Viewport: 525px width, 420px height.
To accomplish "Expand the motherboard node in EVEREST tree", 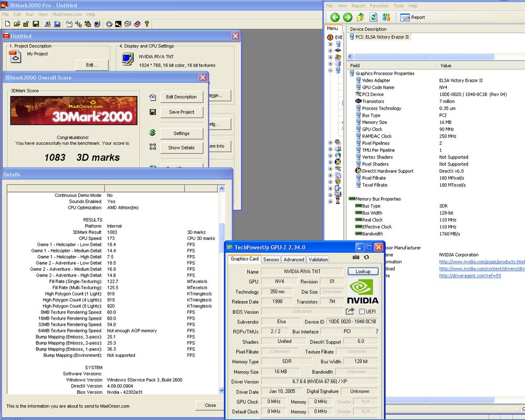I will (330, 50).
